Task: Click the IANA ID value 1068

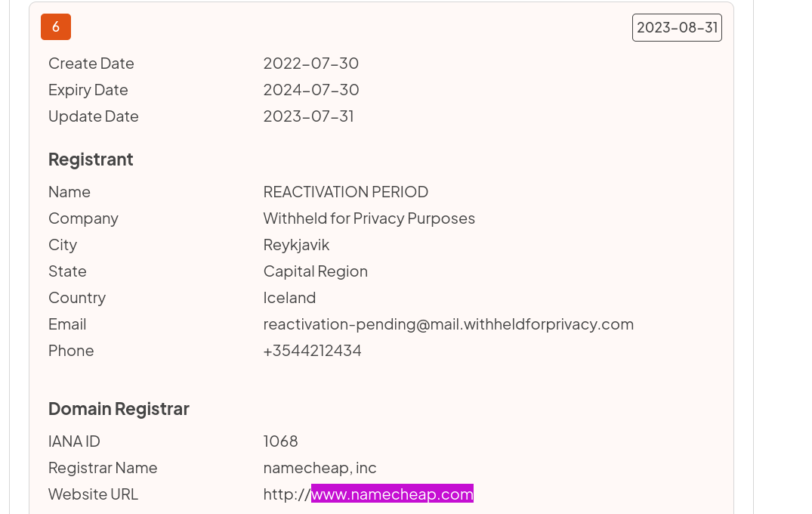Action: coord(280,441)
